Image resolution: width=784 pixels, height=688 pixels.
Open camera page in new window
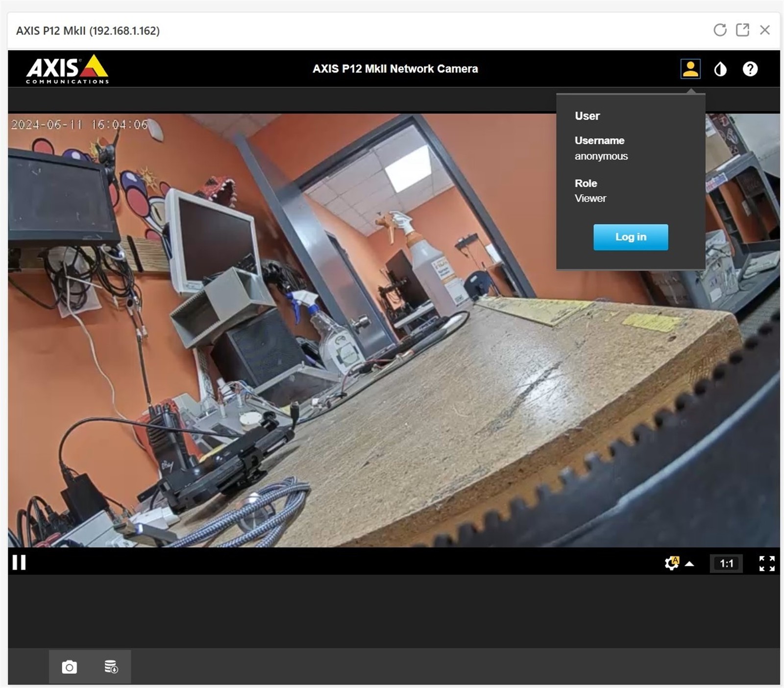(x=742, y=30)
